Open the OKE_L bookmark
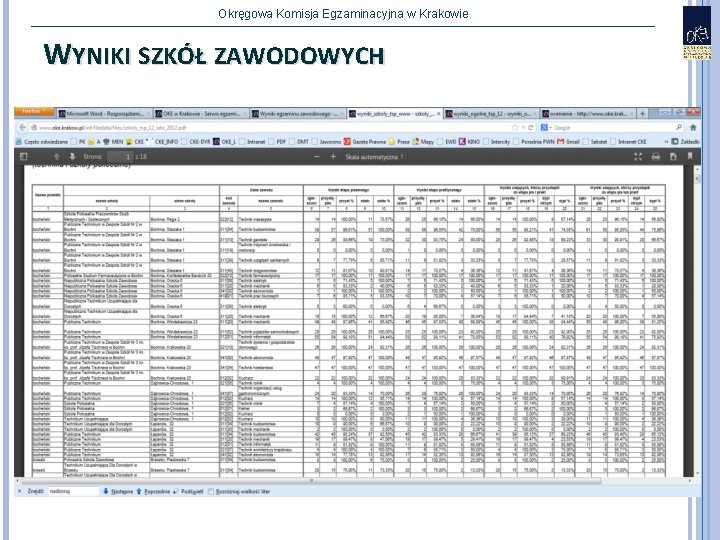The width and height of the screenshot is (720, 540). click(x=224, y=142)
